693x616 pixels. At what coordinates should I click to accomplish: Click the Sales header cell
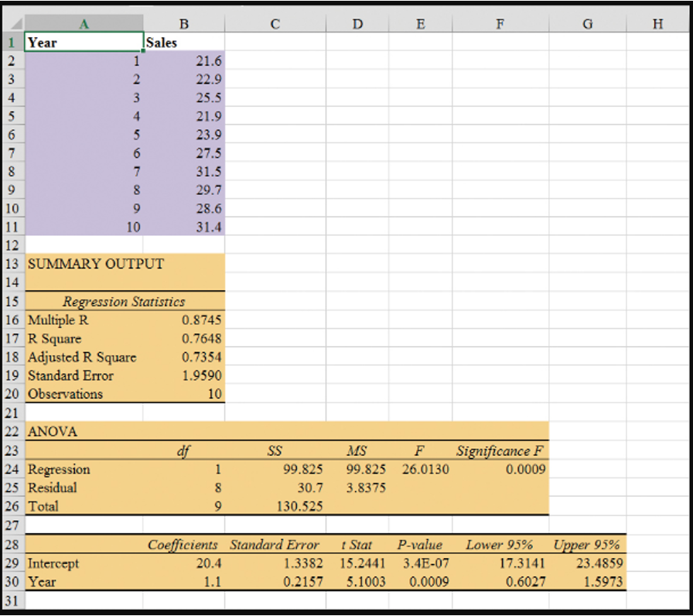coord(183,42)
